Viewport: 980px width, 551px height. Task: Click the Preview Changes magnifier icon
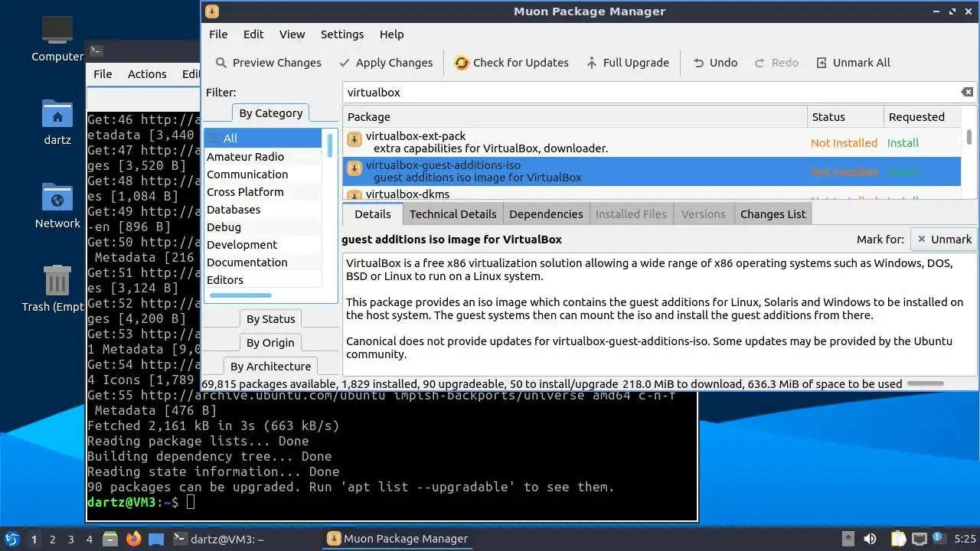(x=221, y=63)
